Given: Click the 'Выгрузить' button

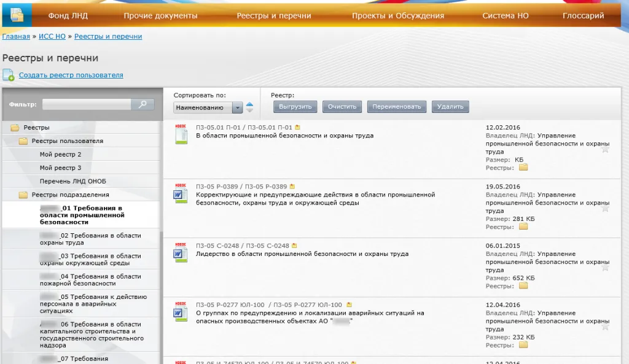Looking at the screenshot, I should click(295, 107).
